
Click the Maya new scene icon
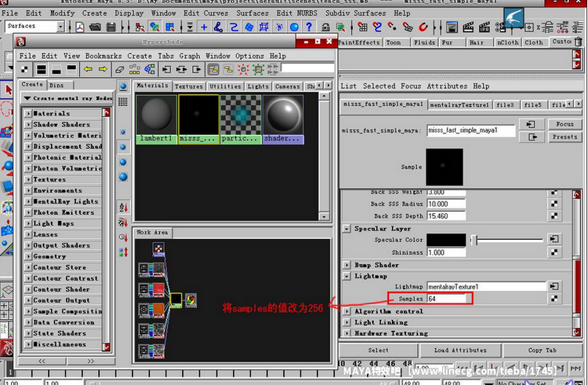coord(80,27)
